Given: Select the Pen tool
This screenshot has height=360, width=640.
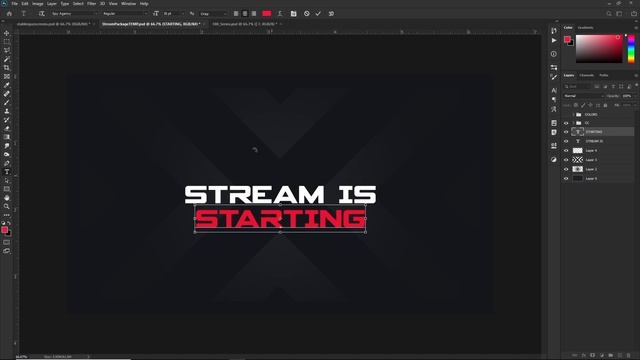Looking at the screenshot, I should pyautogui.click(x=7, y=163).
